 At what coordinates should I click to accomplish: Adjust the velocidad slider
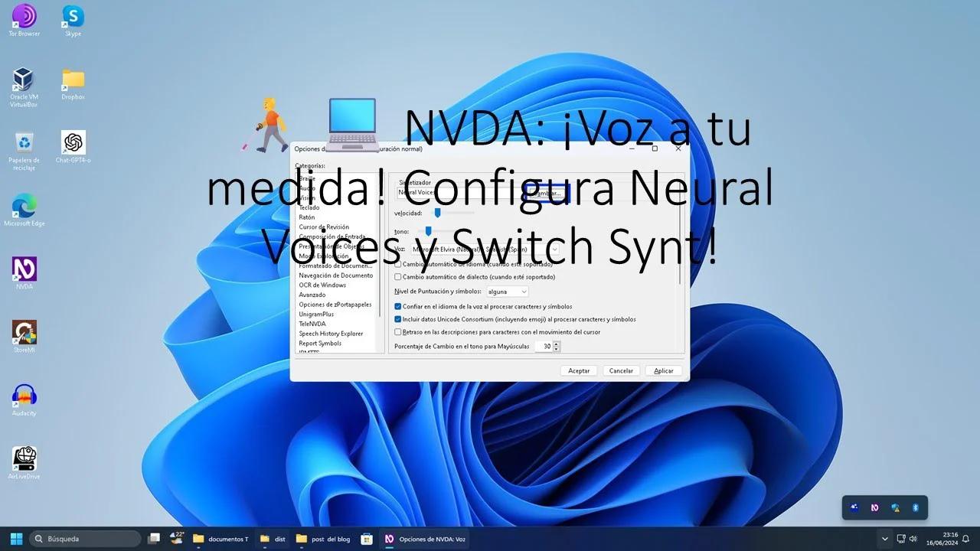[438, 213]
